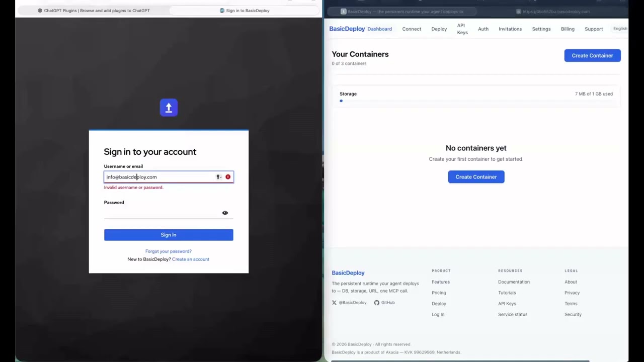Image resolution: width=644 pixels, height=362 pixels.
Task: Click the BasicDeploy logo in the footer
Action: 348,273
